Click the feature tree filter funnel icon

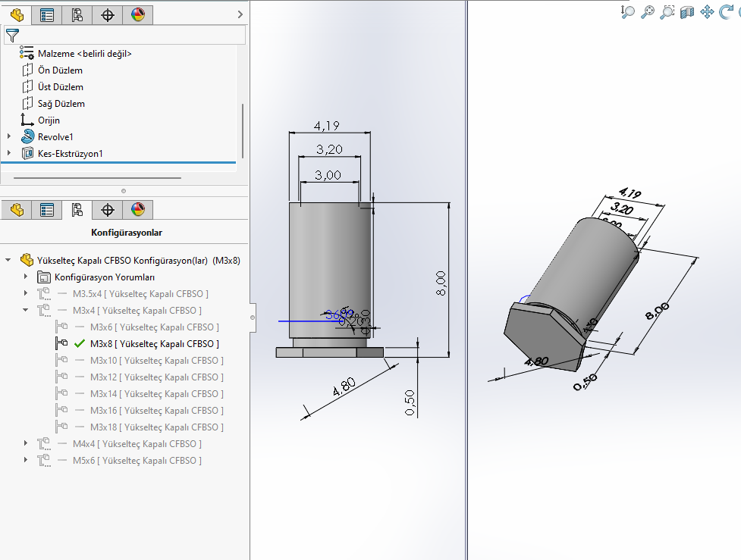pos(12,35)
